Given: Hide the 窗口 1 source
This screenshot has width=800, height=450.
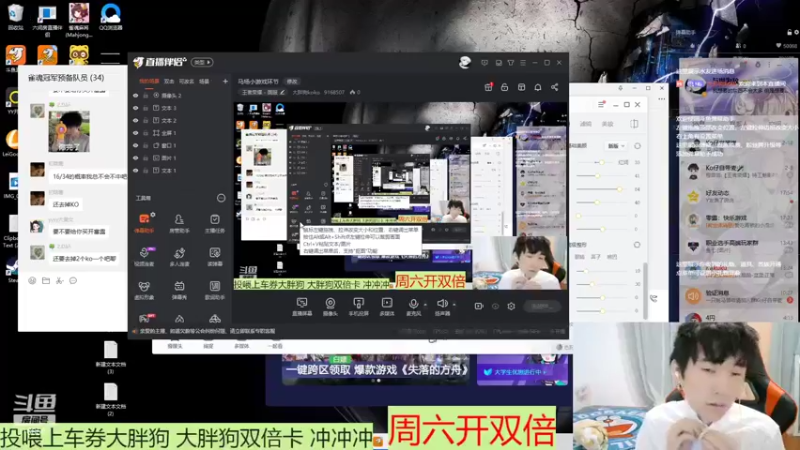Looking at the screenshot, I should [x=136, y=145].
